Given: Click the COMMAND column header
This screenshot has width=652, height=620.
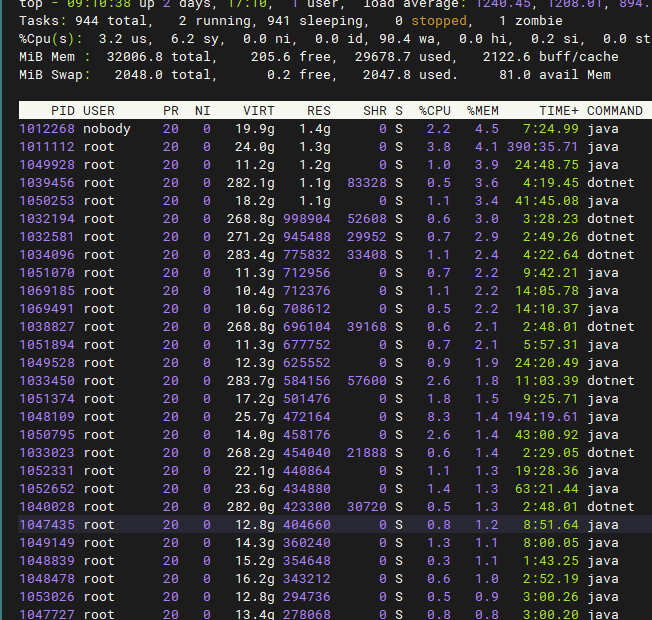Looking at the screenshot, I should click(x=614, y=110).
